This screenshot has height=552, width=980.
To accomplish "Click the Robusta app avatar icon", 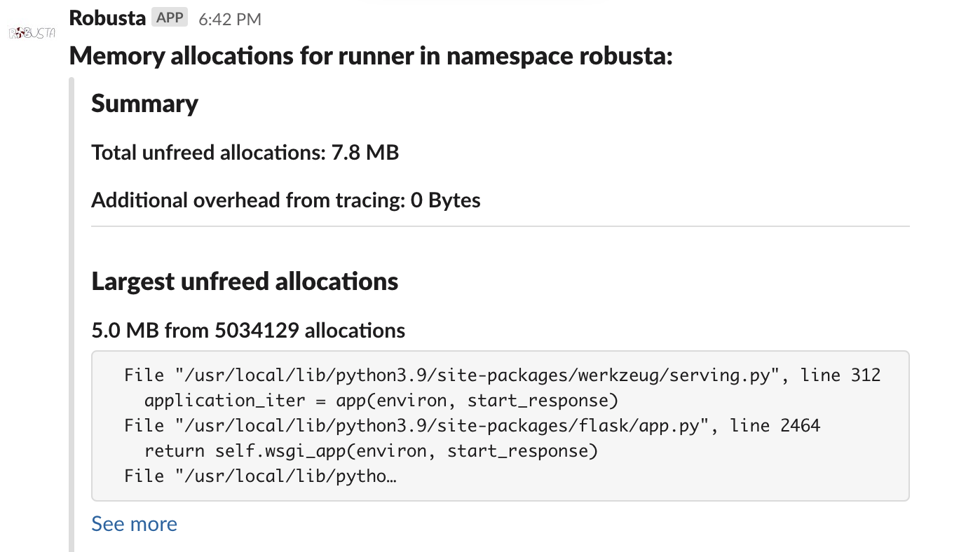I will tap(32, 32).
